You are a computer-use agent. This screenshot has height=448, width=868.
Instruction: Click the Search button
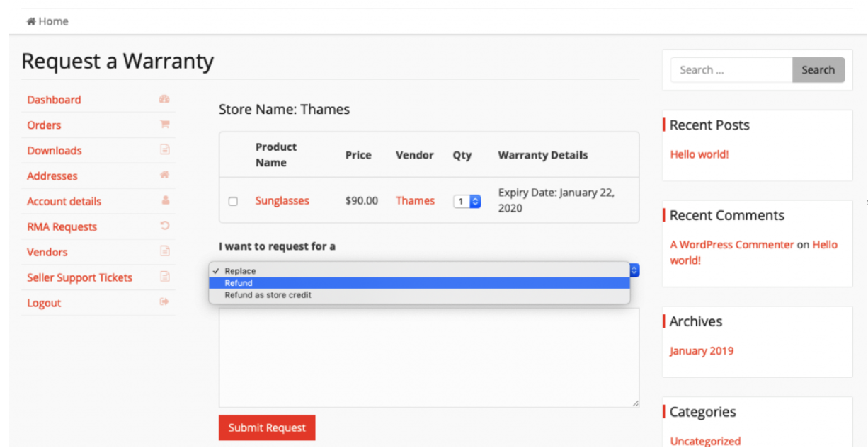click(x=818, y=70)
